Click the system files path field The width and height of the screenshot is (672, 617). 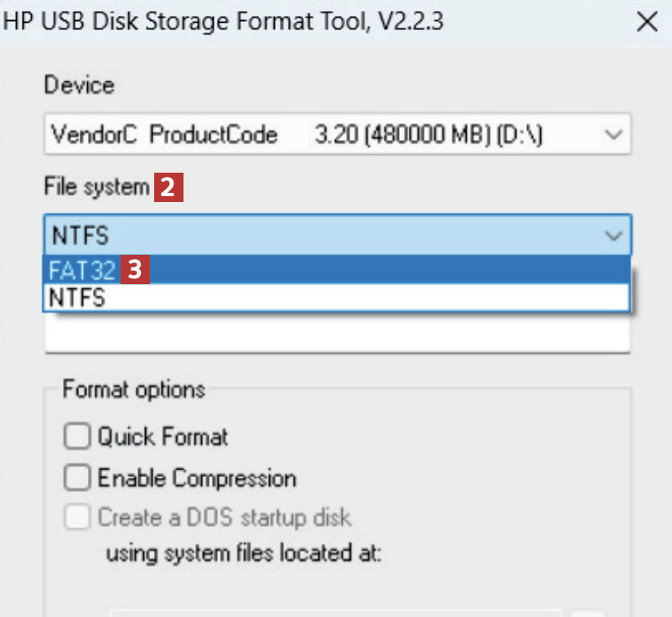coord(335,612)
